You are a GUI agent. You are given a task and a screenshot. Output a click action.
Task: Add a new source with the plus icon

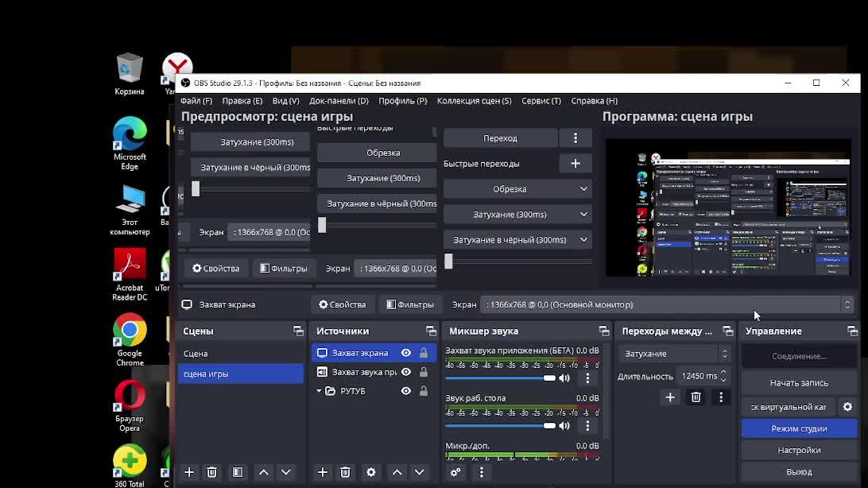[x=323, y=472]
